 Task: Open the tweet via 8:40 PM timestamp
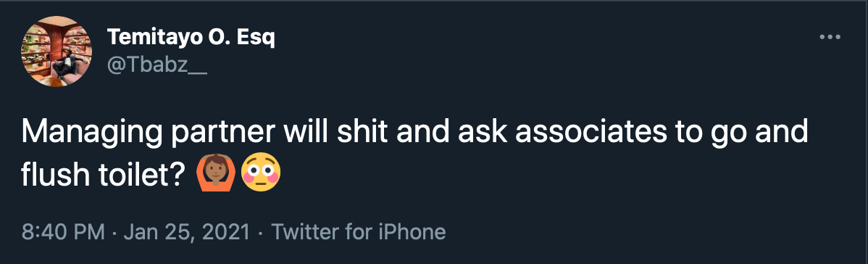point(63,232)
